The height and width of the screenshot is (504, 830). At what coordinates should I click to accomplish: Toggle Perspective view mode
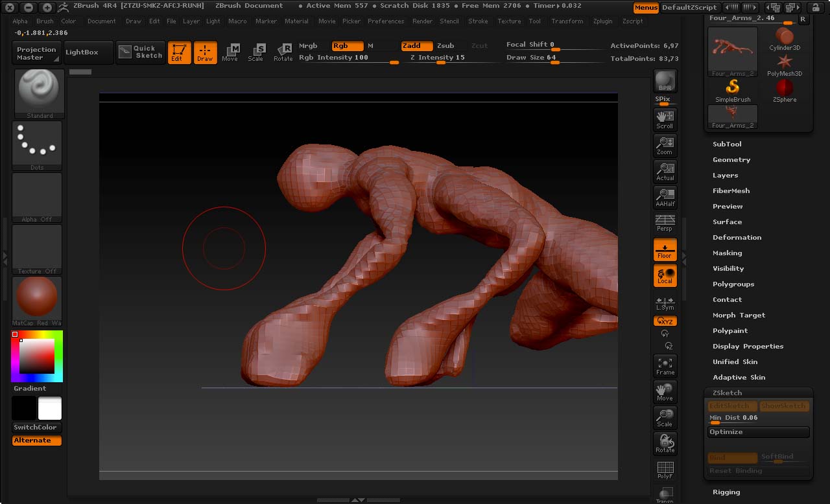tap(665, 223)
